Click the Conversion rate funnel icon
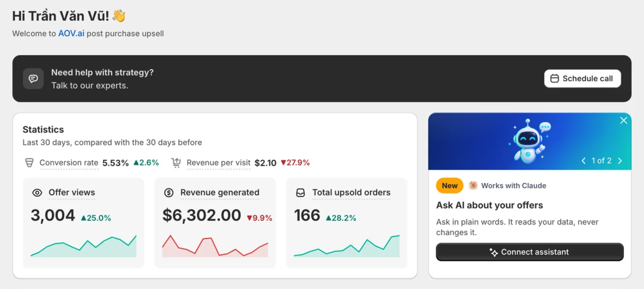The image size is (644, 289). (x=29, y=163)
